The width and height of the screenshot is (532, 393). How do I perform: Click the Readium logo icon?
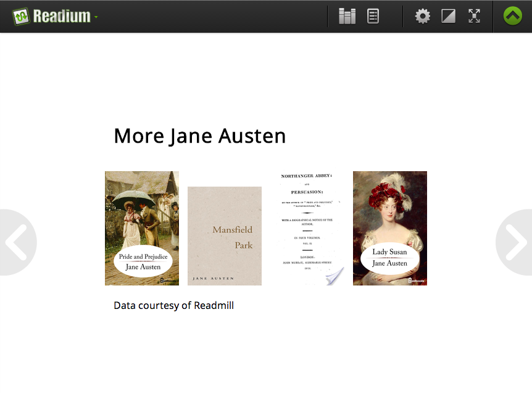[x=21, y=16]
